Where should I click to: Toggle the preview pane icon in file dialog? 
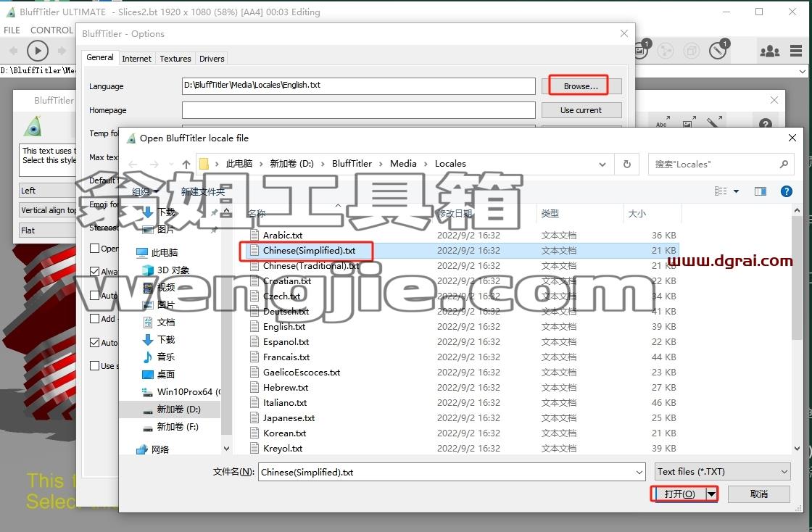(761, 191)
